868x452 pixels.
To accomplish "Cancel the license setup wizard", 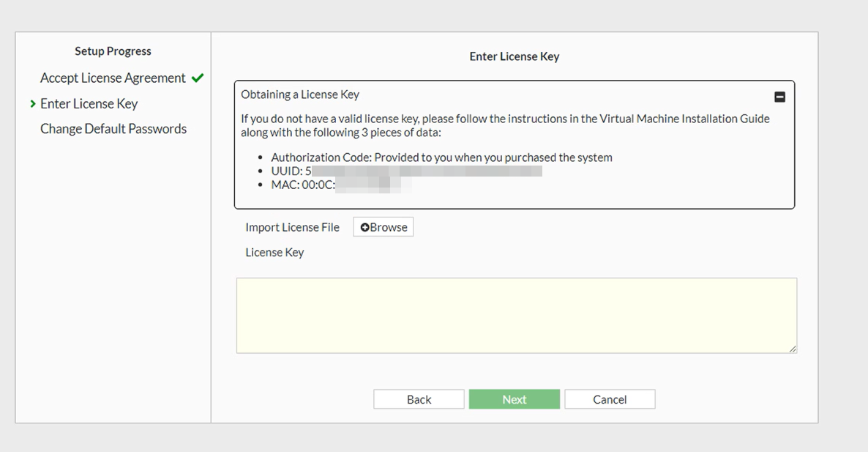I will (x=610, y=399).
